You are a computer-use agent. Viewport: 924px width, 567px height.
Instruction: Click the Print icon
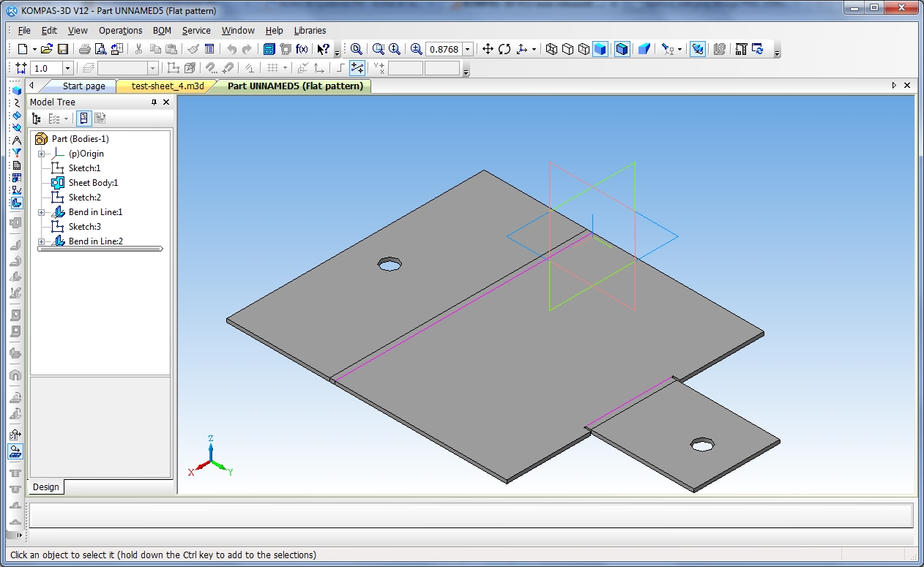click(85, 49)
